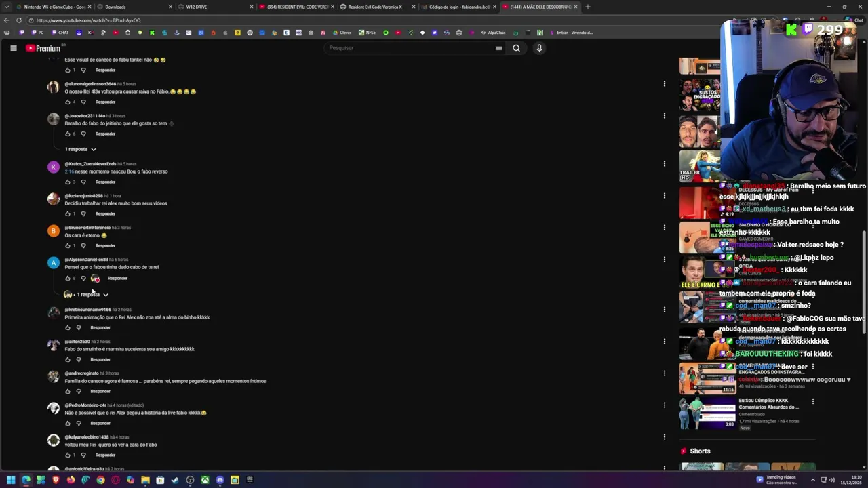The height and width of the screenshot is (488, 868).
Task: Open Firefox from the taskbar
Action: point(71,480)
